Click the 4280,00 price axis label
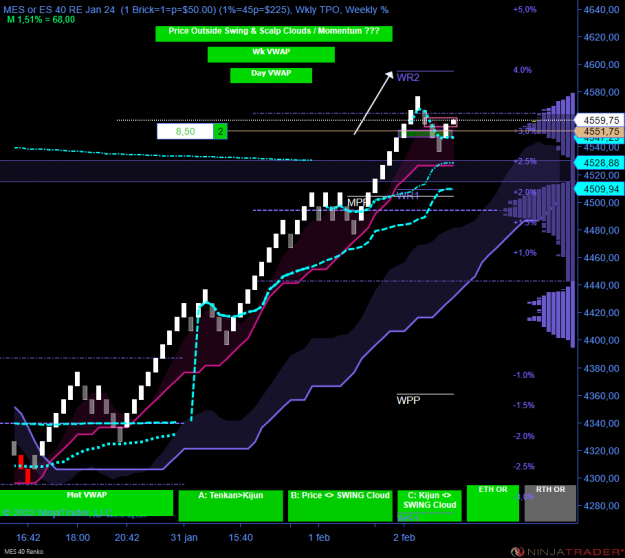The width and height of the screenshot is (625, 558). [601, 506]
